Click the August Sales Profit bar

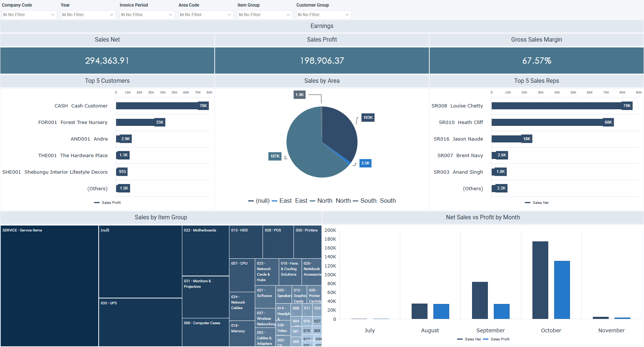441,312
